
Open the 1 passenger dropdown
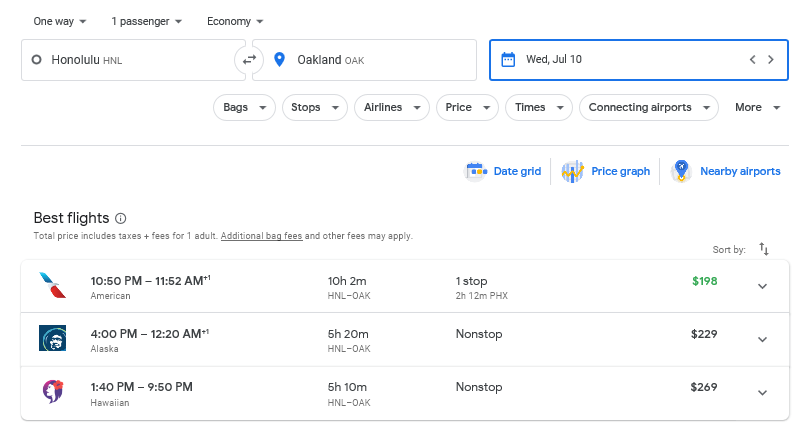point(147,21)
